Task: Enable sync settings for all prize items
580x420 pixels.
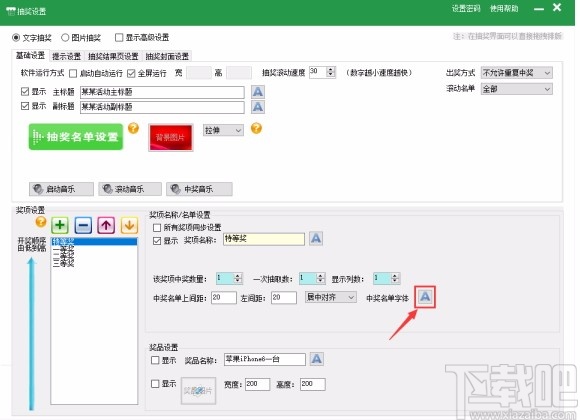Action: 157,228
